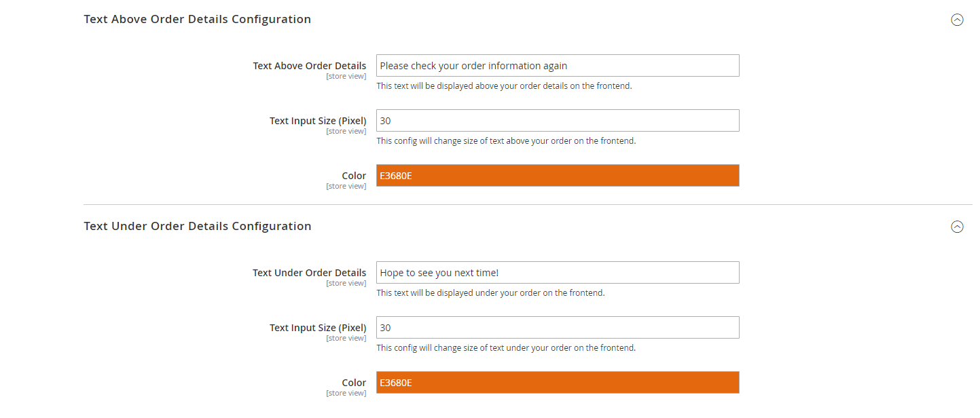Focus the 'Please check your order information again' field
This screenshot has width=980, height=418.
pyautogui.click(x=557, y=66)
